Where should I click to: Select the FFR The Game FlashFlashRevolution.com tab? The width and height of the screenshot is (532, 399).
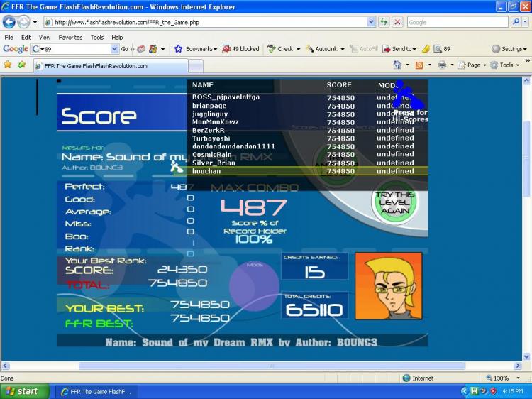(111, 66)
